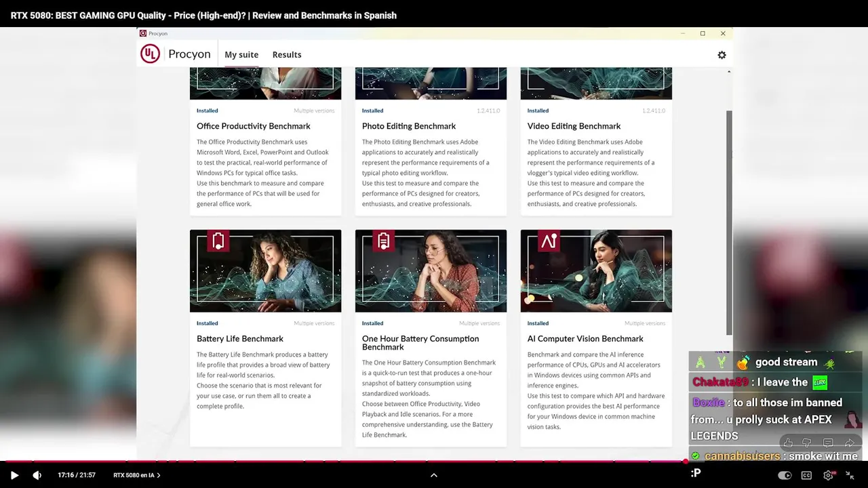Close the Procyon window
Image resolution: width=868 pixels, height=488 pixels.
(x=723, y=33)
